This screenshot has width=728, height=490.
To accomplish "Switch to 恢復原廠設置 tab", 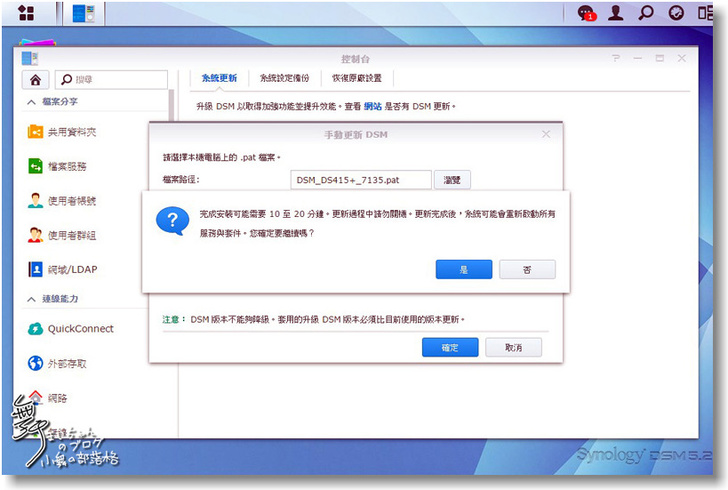I will (x=357, y=78).
